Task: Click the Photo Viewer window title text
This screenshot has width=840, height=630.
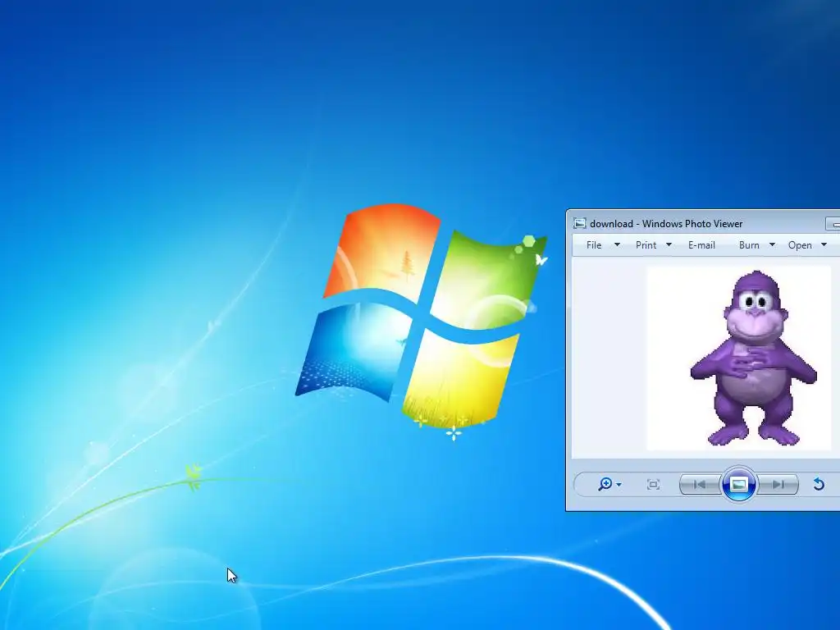Action: click(x=666, y=224)
